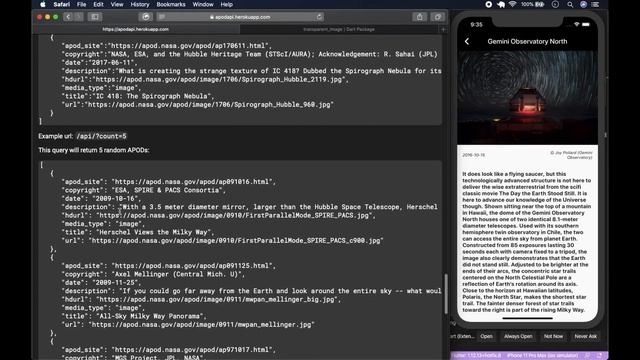Open the History menu

[140, 4]
